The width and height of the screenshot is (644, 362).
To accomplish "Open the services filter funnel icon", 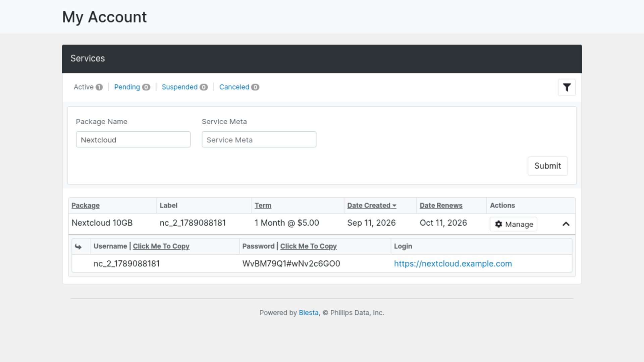I will (567, 87).
